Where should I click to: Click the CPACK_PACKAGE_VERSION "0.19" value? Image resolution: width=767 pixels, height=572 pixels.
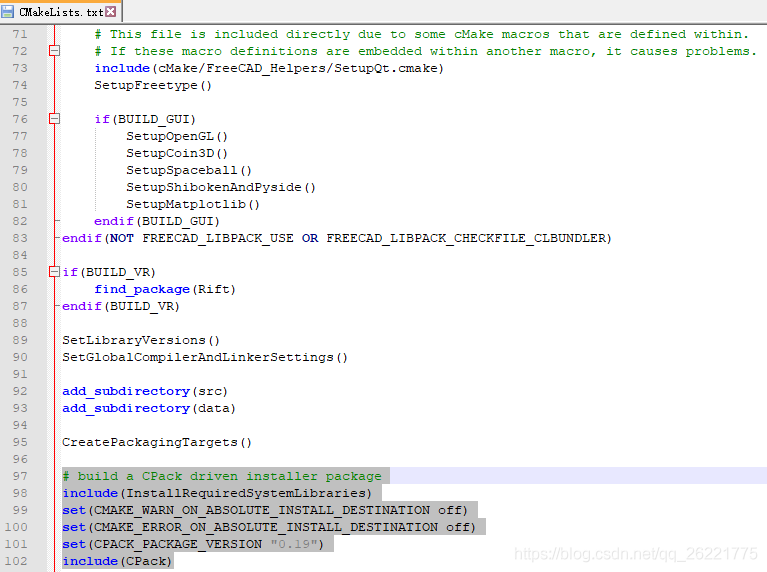295,544
